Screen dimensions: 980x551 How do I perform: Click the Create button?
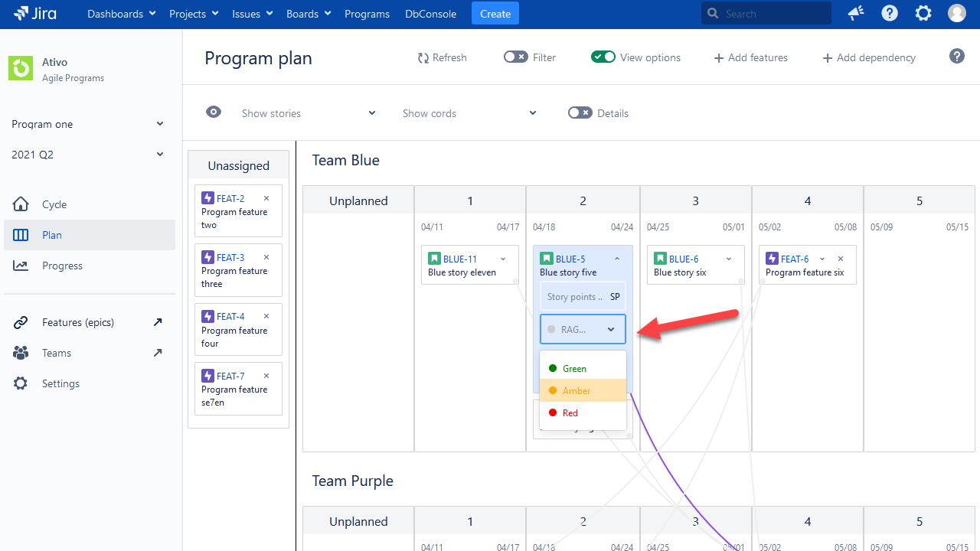[495, 13]
